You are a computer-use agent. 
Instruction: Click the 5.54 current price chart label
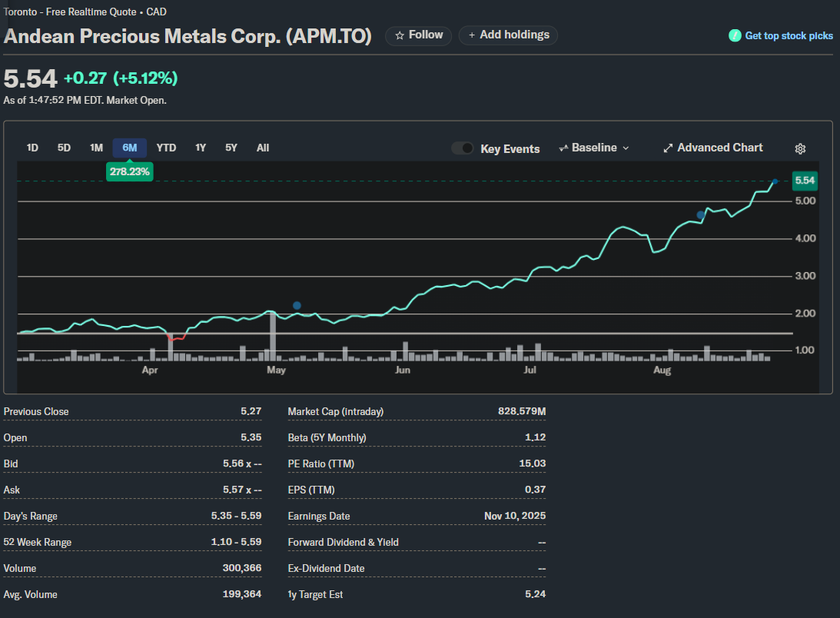pyautogui.click(x=805, y=181)
